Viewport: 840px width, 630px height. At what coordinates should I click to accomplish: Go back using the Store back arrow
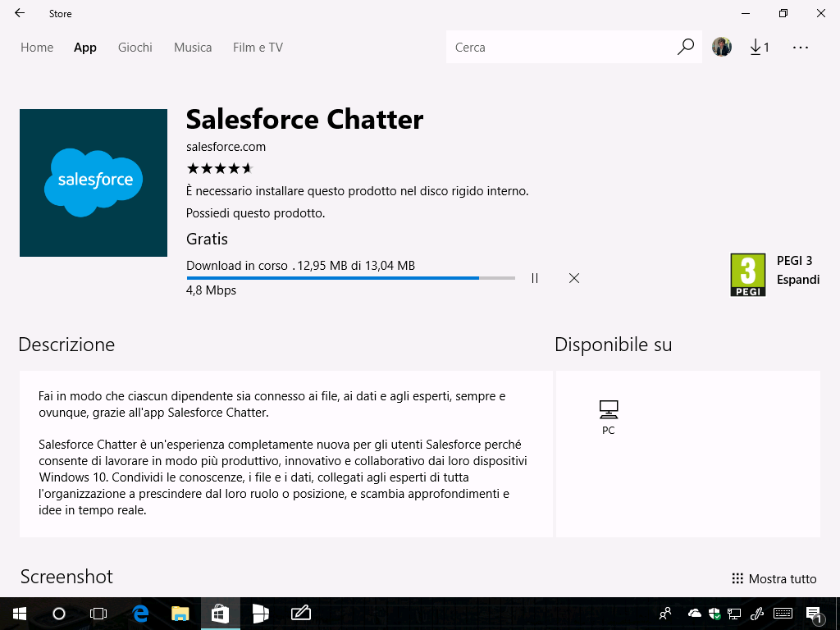[x=20, y=13]
